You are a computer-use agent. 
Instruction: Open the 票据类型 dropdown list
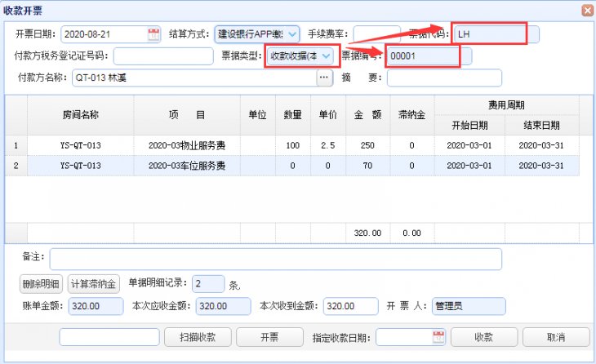tap(327, 55)
